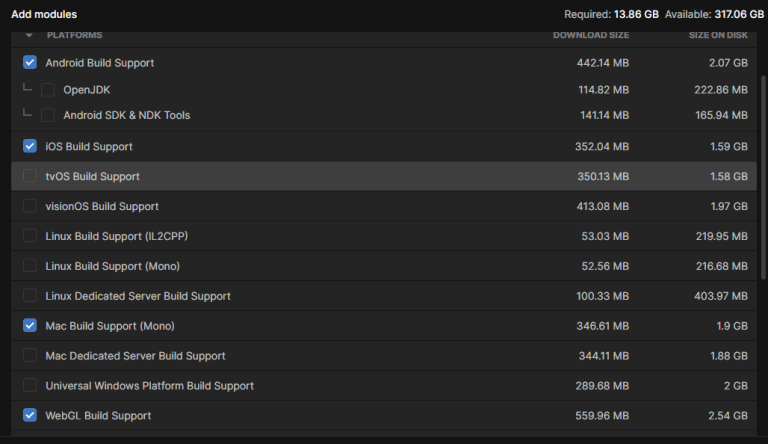Screen dimensions: 768x444
Task: Tick visionOS Build Support checkbox
Action: coord(29,206)
